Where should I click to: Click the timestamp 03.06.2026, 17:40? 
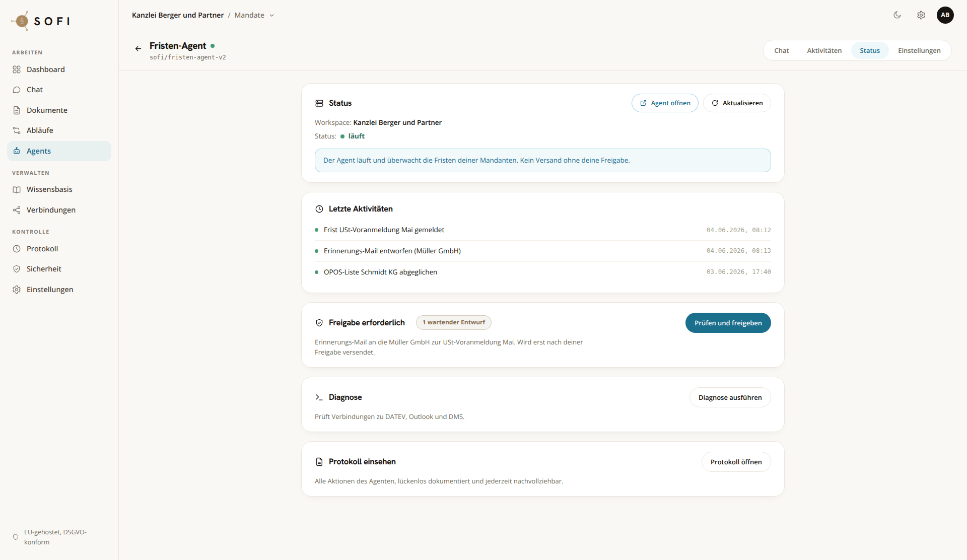click(738, 272)
